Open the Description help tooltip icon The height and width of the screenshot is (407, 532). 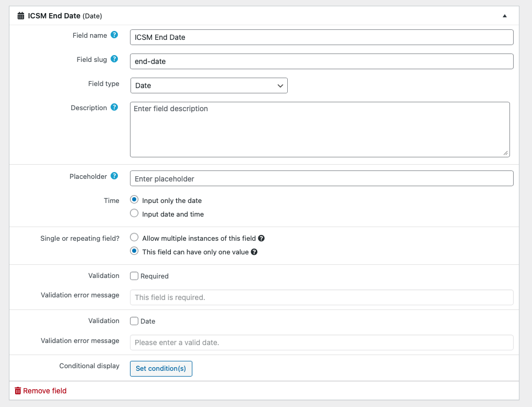114,108
